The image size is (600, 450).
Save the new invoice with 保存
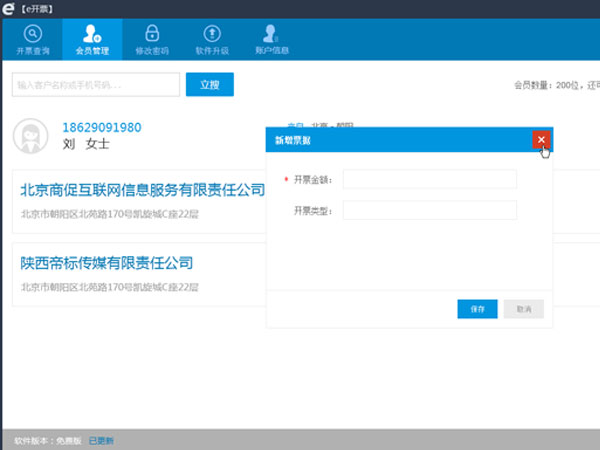(476, 309)
